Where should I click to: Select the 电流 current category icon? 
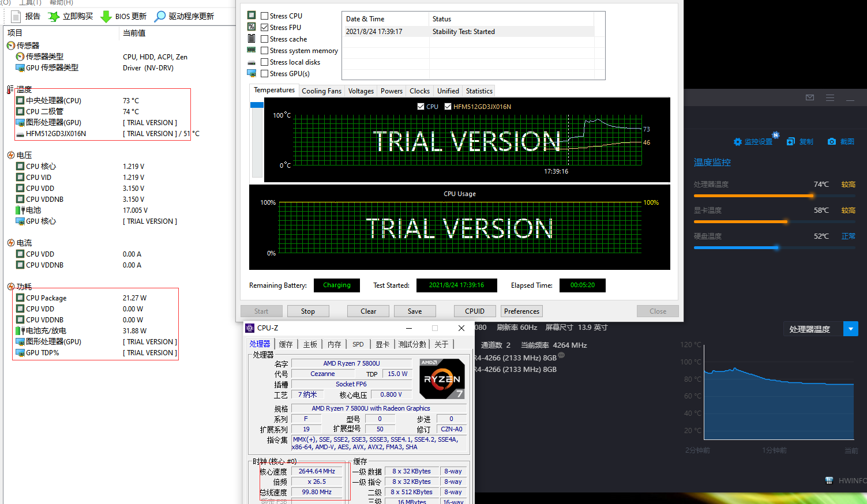(11, 243)
